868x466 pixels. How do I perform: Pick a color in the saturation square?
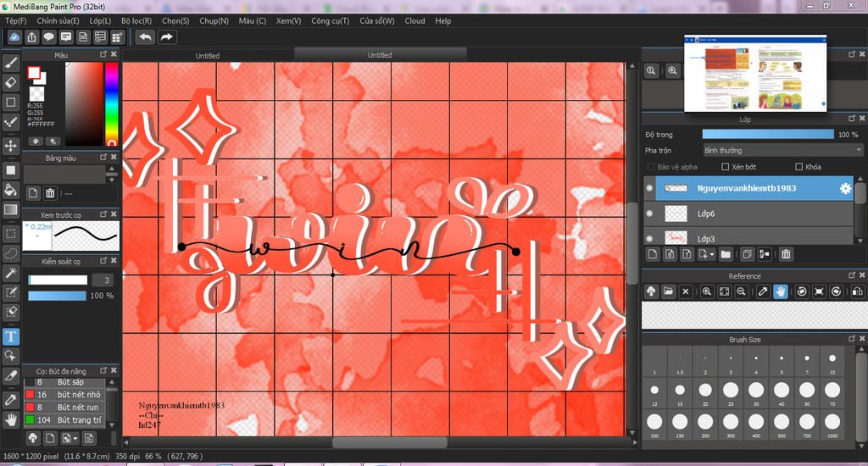[84, 103]
